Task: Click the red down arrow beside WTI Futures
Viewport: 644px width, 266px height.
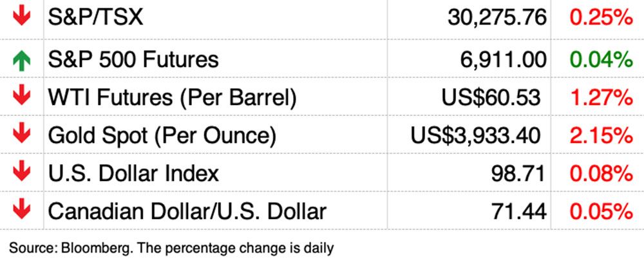Action: point(21,97)
